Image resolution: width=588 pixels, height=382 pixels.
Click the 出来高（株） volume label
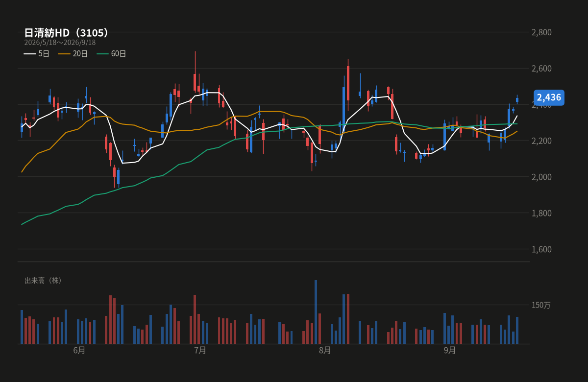[44, 281]
